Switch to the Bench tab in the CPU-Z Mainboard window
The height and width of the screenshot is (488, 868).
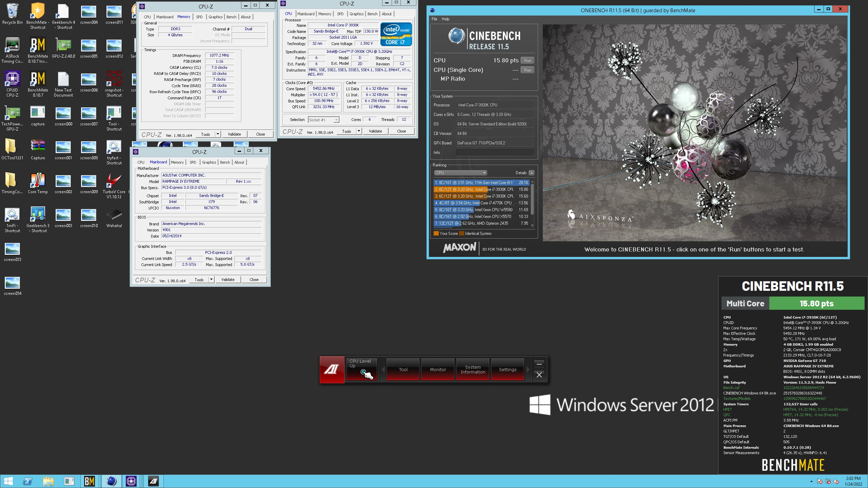(225, 162)
